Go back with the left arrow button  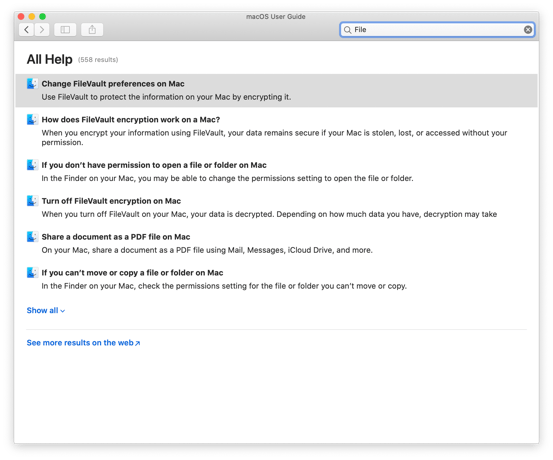26,30
